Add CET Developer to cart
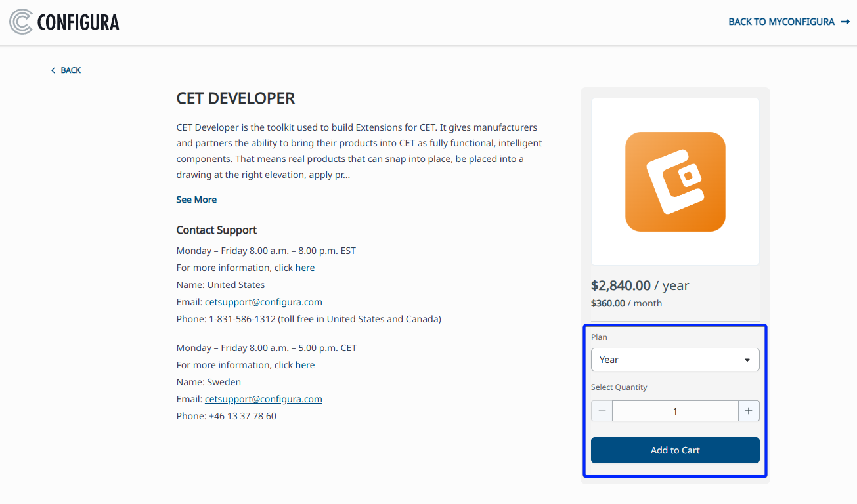 (x=675, y=450)
